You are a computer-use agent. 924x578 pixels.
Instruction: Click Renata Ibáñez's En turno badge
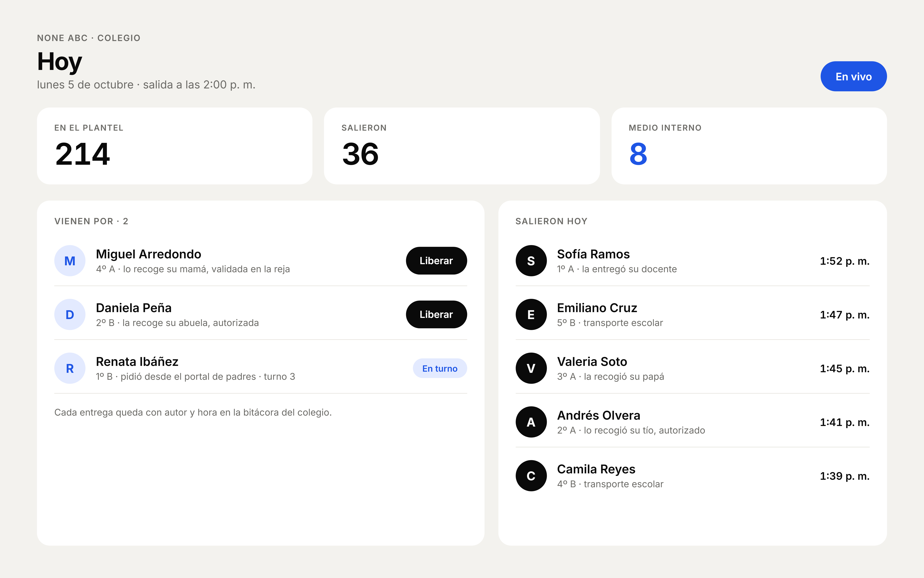click(440, 368)
